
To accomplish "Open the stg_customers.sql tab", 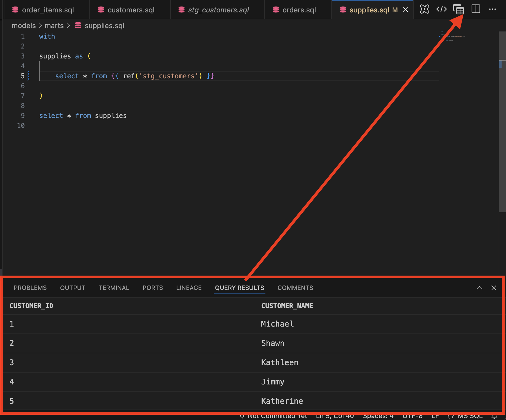I will (217, 10).
